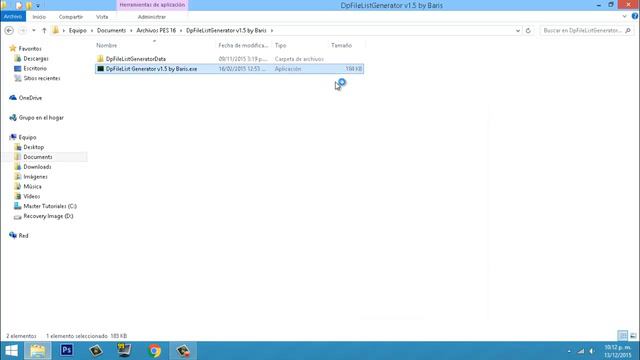The height and width of the screenshot is (360, 640).
Task: Click Documents in the address path
Action: coord(111,31)
